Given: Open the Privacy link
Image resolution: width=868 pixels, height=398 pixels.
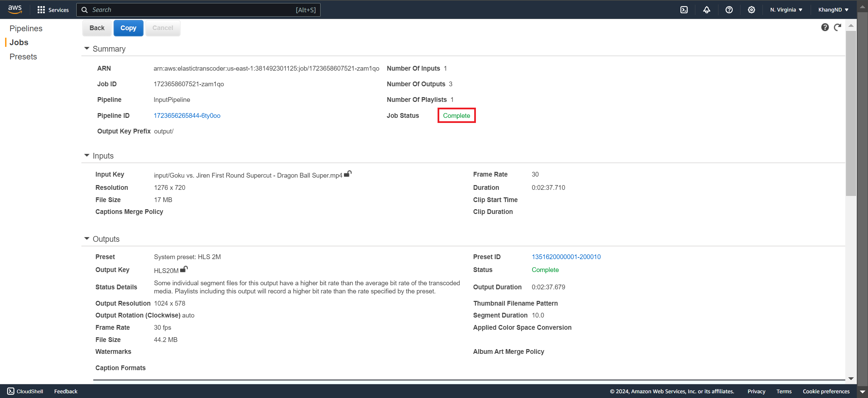Looking at the screenshot, I should click(x=756, y=391).
